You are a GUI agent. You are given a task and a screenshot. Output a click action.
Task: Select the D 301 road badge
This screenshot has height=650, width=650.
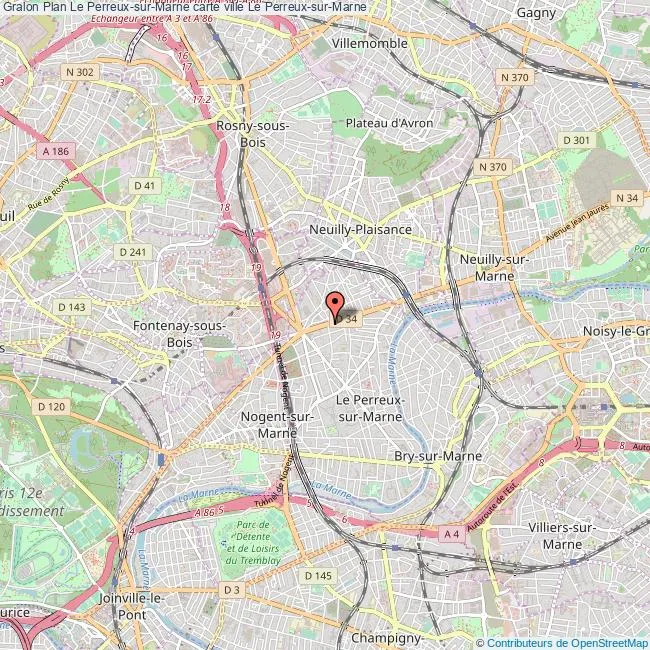(577, 141)
